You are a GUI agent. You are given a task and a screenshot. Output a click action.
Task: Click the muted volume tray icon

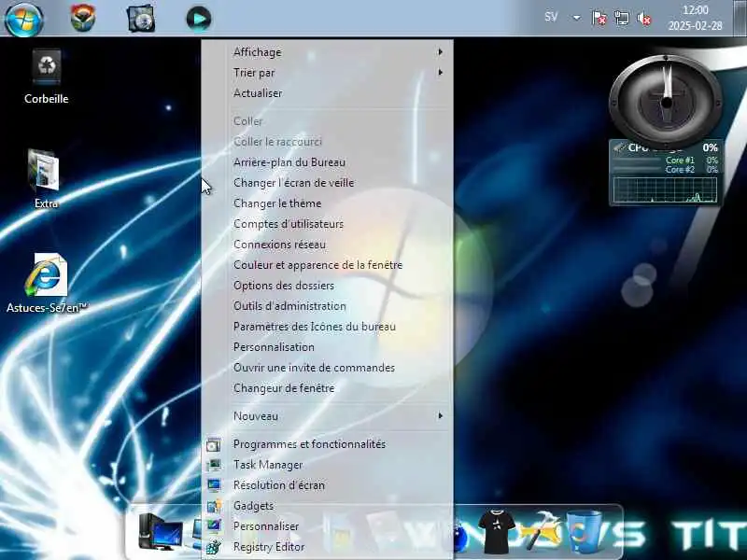pyautogui.click(x=644, y=18)
